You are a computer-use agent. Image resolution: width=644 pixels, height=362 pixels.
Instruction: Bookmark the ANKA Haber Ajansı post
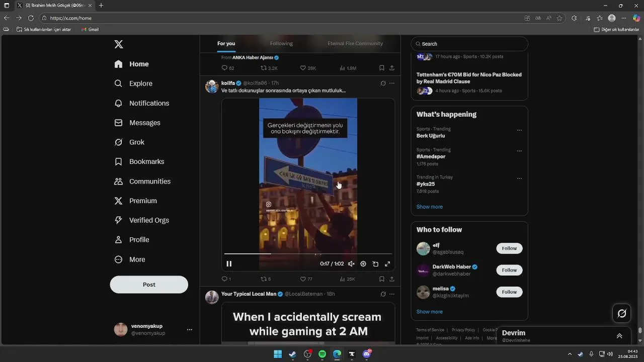pyautogui.click(x=382, y=68)
